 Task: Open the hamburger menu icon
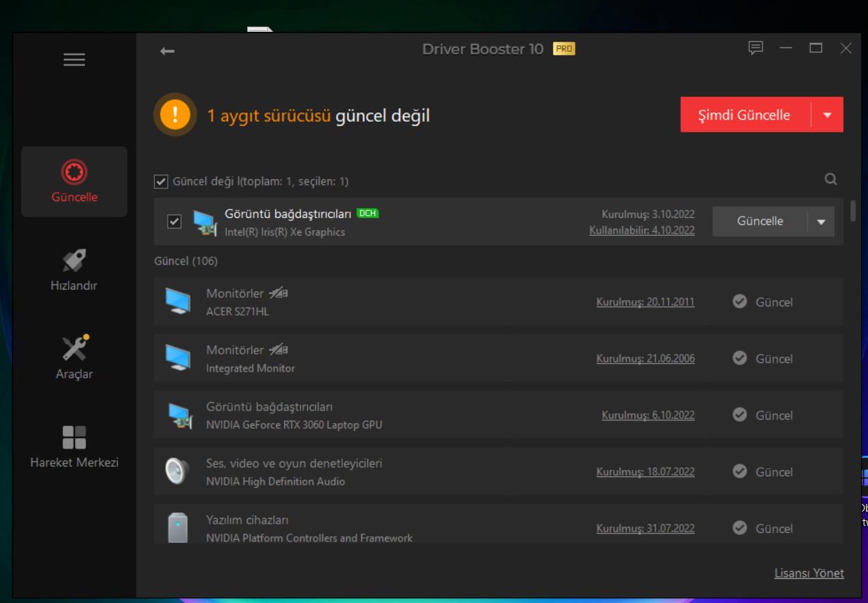(x=74, y=59)
